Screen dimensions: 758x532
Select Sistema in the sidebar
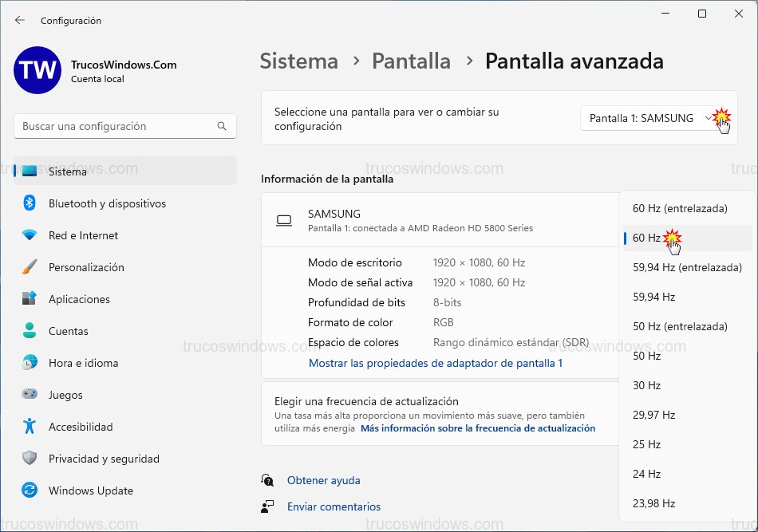click(x=67, y=171)
